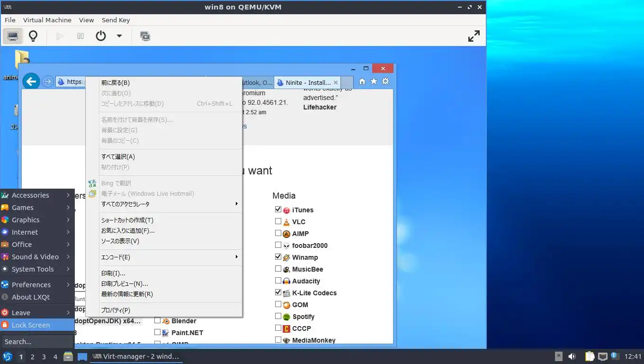Viewport: 644px width, 364px height.
Task: Expand Accessories in LXQt menu
Action: pyautogui.click(x=37, y=195)
